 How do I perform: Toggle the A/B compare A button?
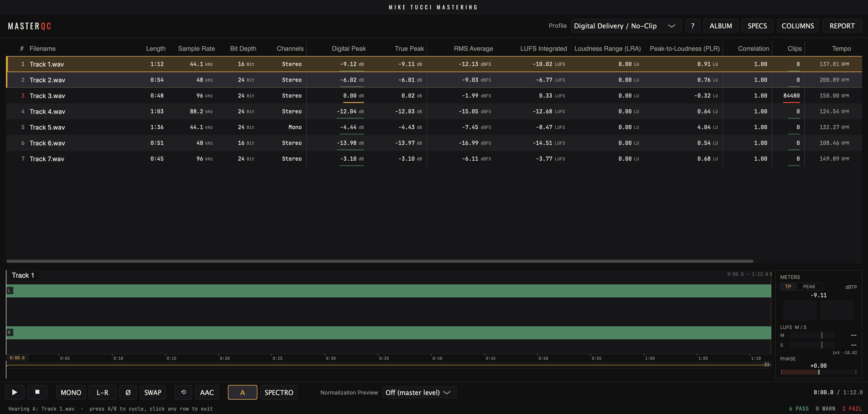(242, 392)
